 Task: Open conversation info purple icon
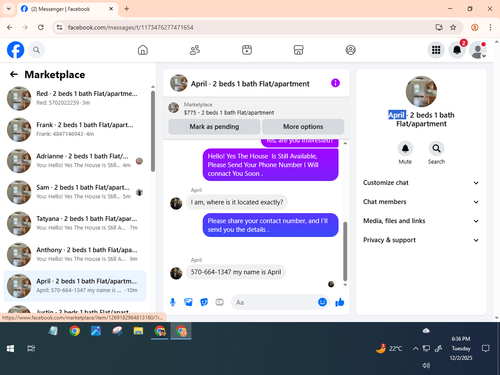click(335, 83)
